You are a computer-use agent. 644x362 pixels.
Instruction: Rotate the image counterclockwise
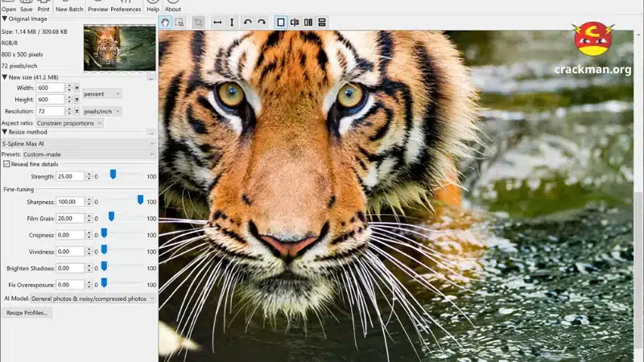click(247, 23)
